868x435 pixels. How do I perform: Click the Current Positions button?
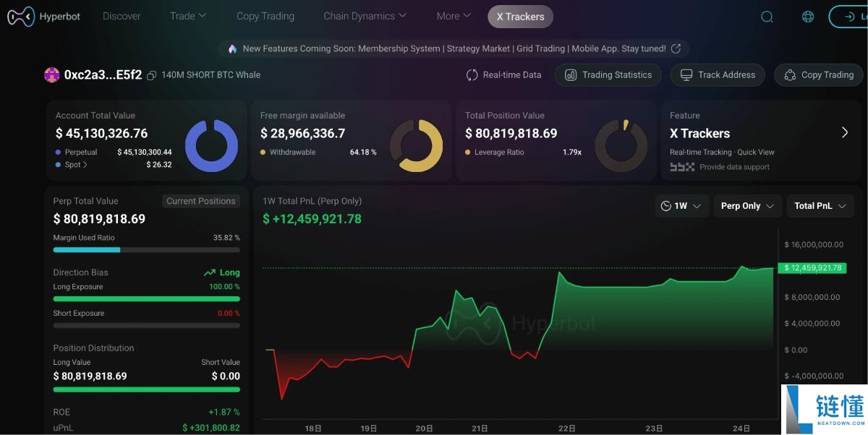click(201, 201)
